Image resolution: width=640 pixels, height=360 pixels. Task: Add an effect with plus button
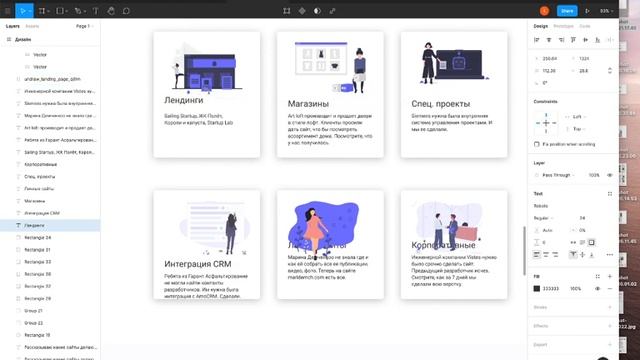[x=610, y=326]
